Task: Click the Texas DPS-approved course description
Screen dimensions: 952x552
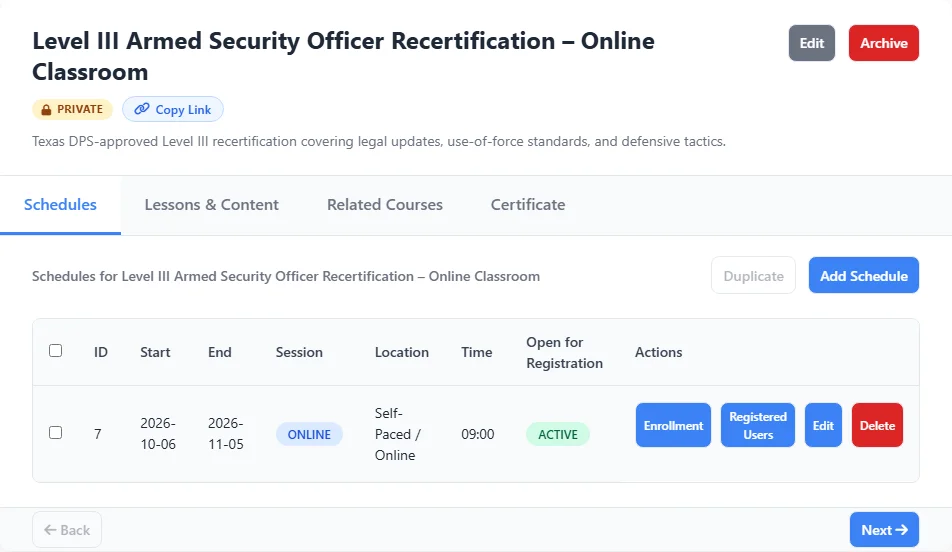Action: pos(379,141)
